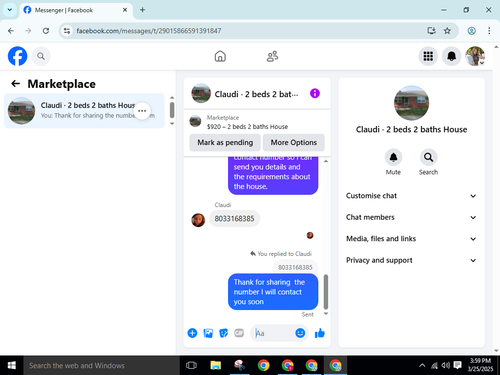Open Chrome tab search dropdown

[10, 10]
